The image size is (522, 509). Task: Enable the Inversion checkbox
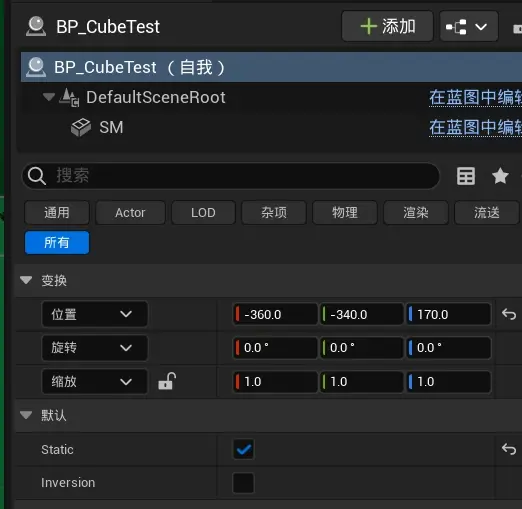pos(243,483)
